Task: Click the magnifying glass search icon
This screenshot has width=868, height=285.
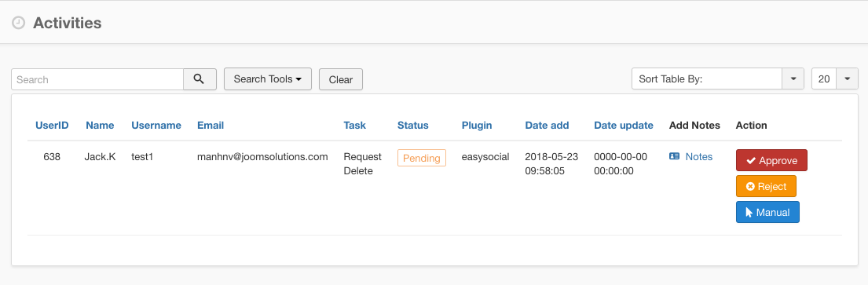Action: coord(200,79)
